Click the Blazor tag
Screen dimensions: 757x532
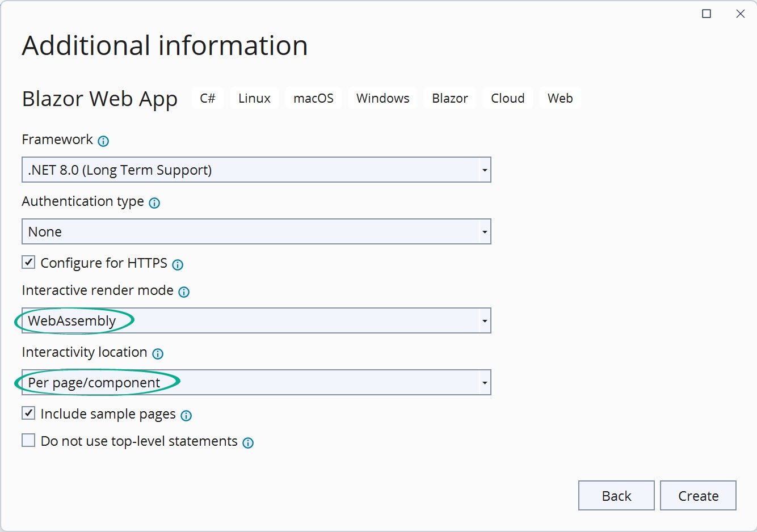pyautogui.click(x=450, y=98)
